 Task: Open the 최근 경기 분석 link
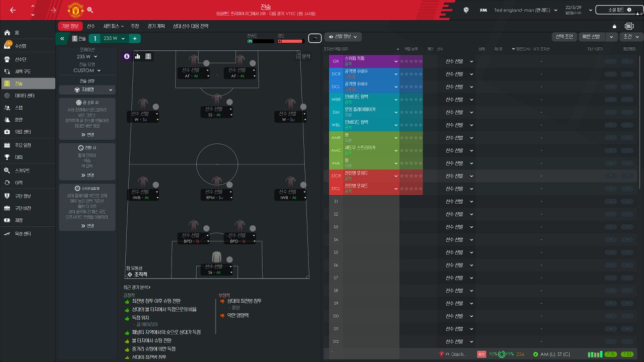click(x=137, y=287)
